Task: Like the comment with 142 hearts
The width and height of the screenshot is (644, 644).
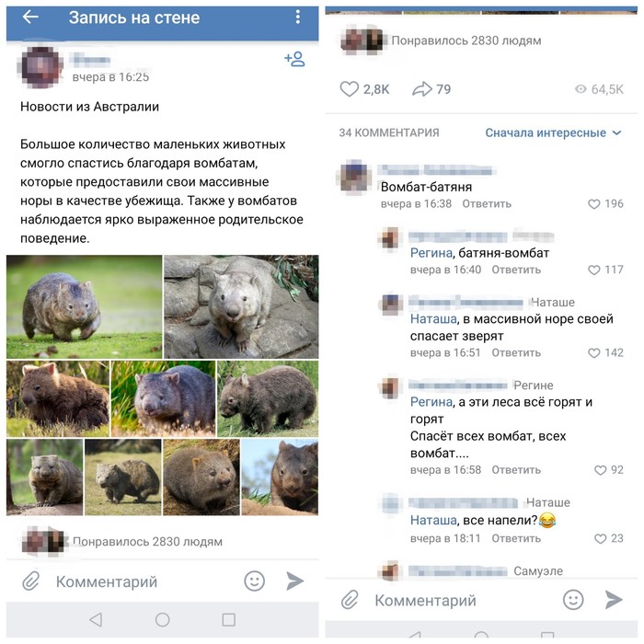Action: 594,352
